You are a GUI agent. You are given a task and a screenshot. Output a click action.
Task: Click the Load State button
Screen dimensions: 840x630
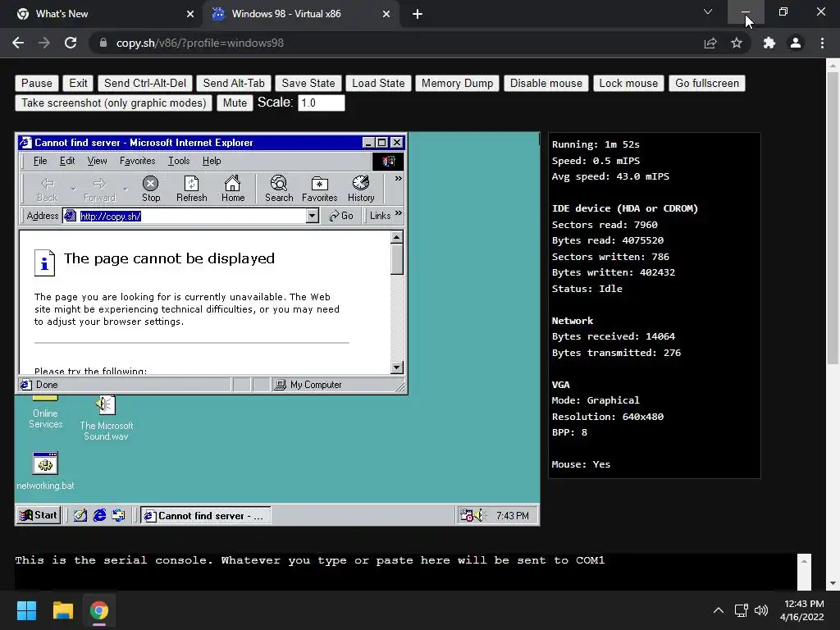[378, 83]
